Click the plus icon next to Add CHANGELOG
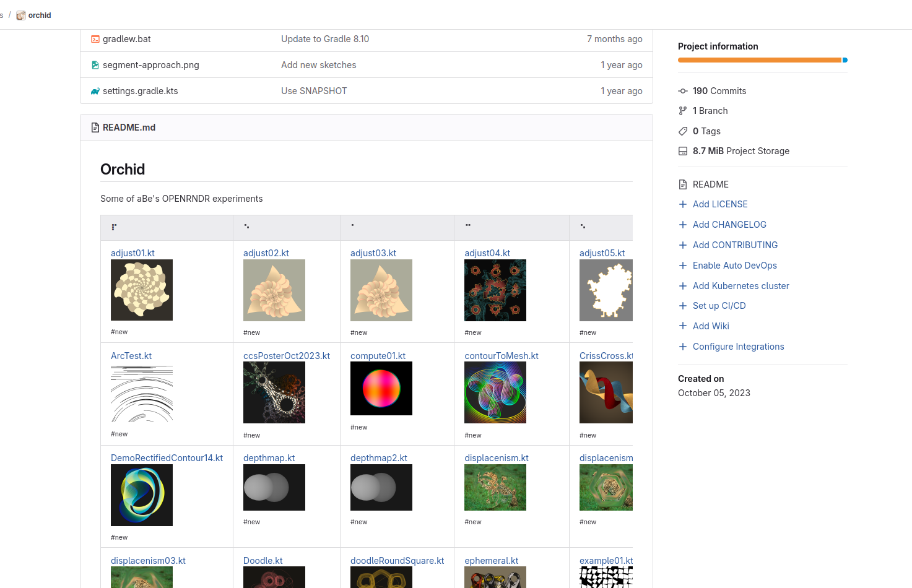912x588 pixels. 683,225
